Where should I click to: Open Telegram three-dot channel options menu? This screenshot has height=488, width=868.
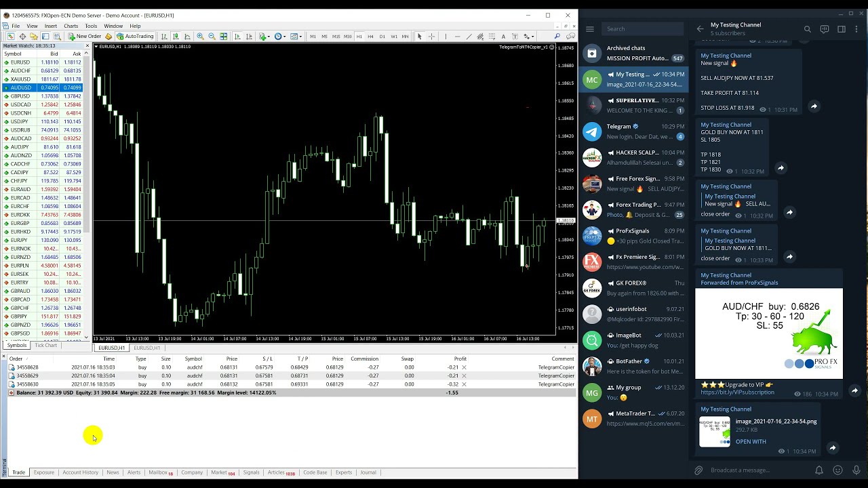(x=858, y=29)
